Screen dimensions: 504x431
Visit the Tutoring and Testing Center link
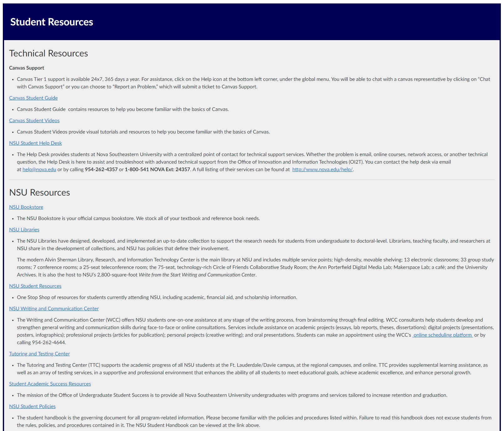click(39, 354)
